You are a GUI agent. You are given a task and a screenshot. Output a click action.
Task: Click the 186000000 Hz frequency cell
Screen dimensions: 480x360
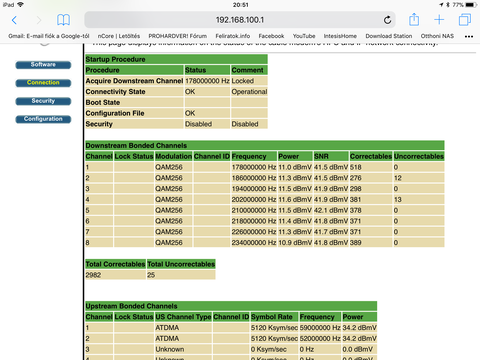[x=254, y=178]
